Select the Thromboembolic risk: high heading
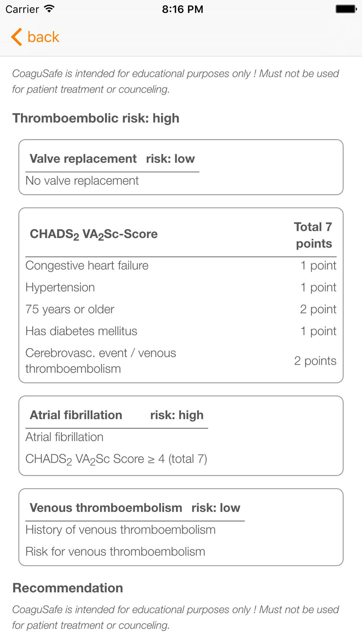 (96, 118)
